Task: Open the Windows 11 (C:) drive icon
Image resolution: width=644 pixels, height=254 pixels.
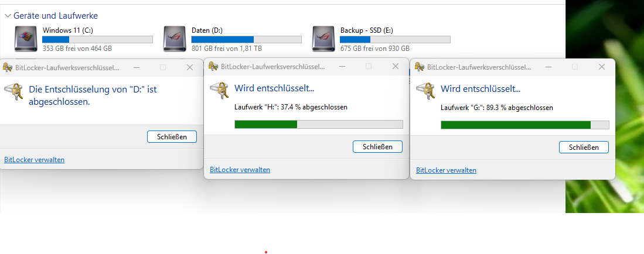Action: coord(25,39)
